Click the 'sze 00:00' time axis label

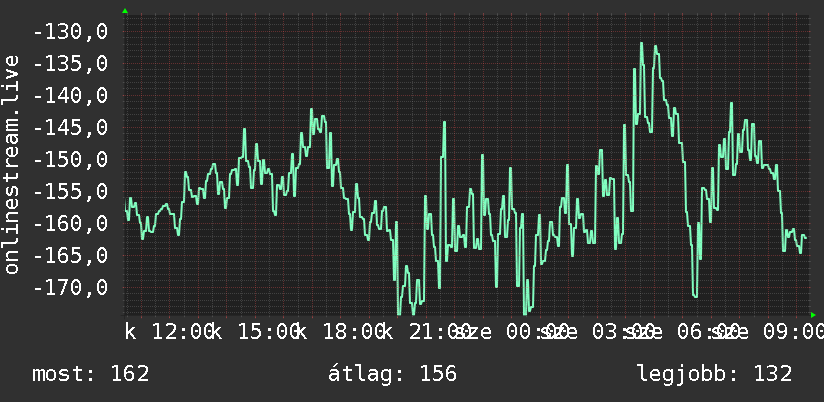pyautogui.click(x=511, y=332)
